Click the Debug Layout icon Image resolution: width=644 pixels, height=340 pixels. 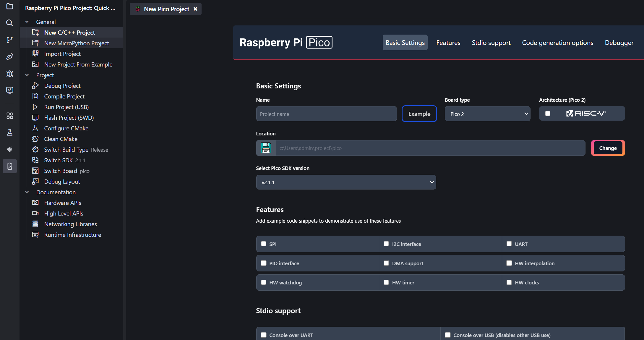coord(35,181)
